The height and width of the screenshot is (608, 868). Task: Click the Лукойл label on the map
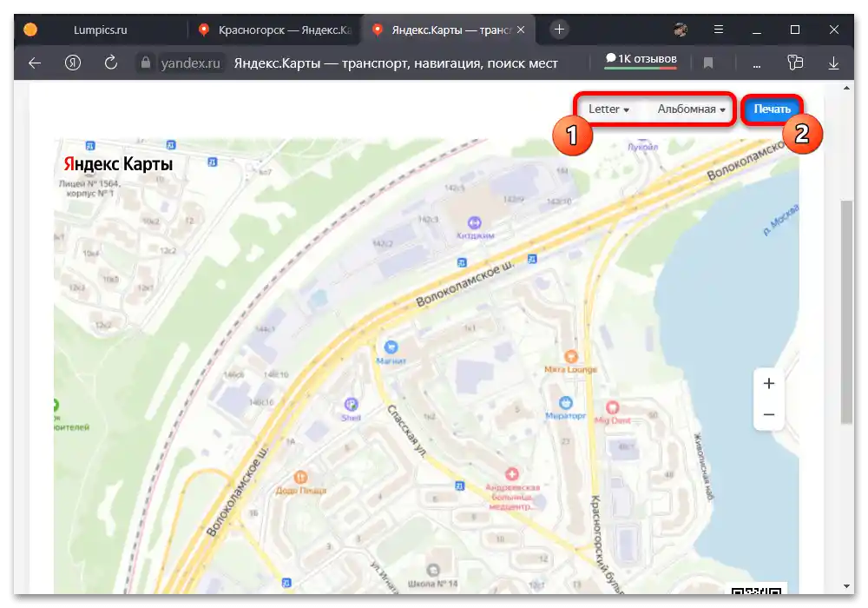pyautogui.click(x=642, y=147)
